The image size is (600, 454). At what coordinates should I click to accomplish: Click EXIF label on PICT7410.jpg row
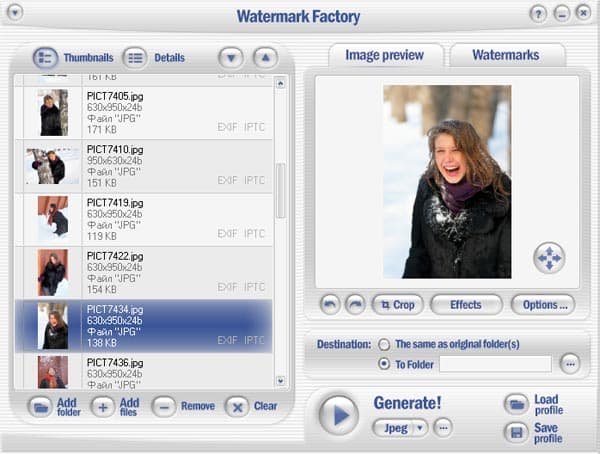point(228,180)
